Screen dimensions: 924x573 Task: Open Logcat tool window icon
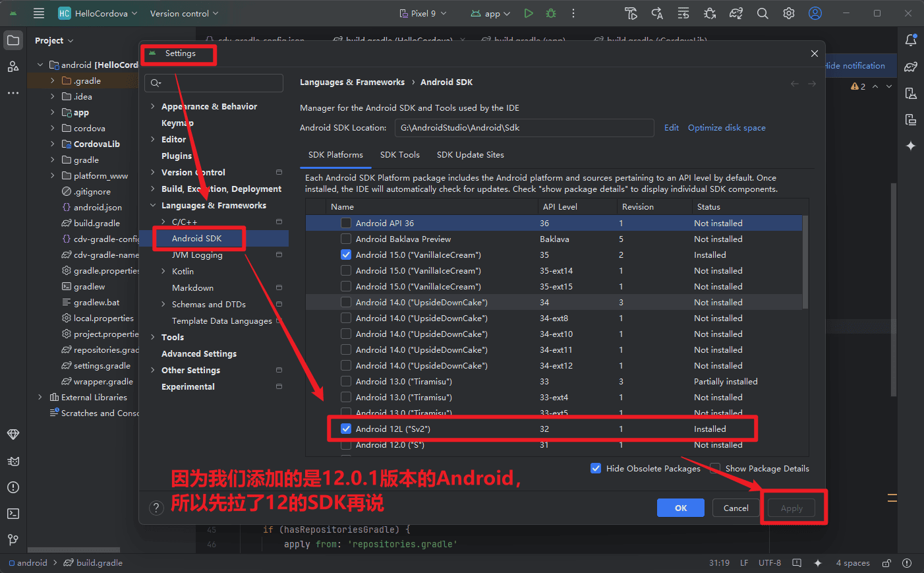(13, 461)
